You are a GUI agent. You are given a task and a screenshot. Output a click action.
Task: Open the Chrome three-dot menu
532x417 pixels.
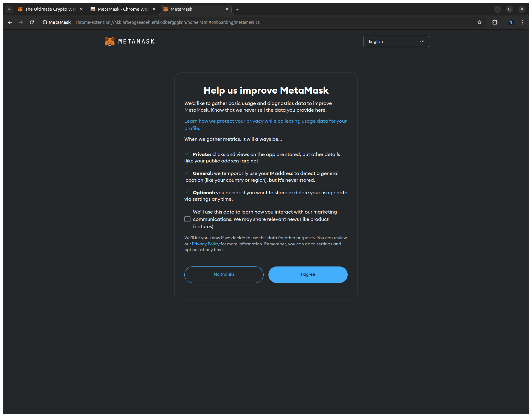(x=522, y=22)
